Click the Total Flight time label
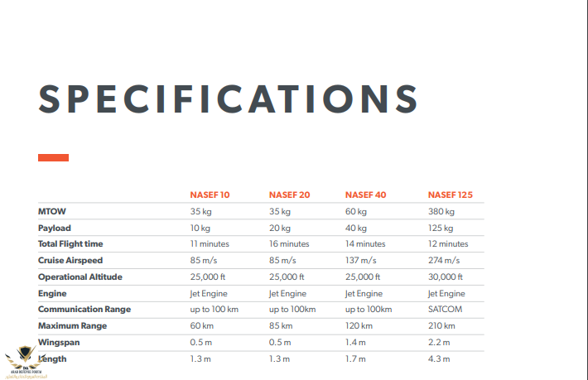The image size is (588, 380). coord(70,244)
